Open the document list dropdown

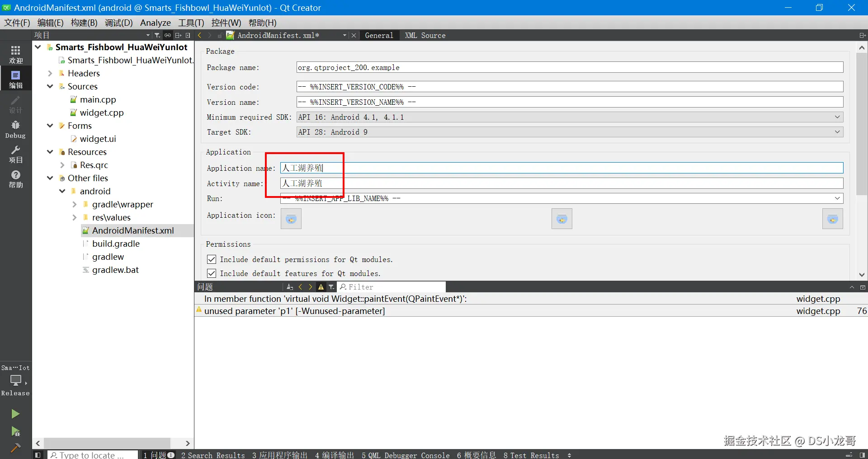[x=344, y=35]
